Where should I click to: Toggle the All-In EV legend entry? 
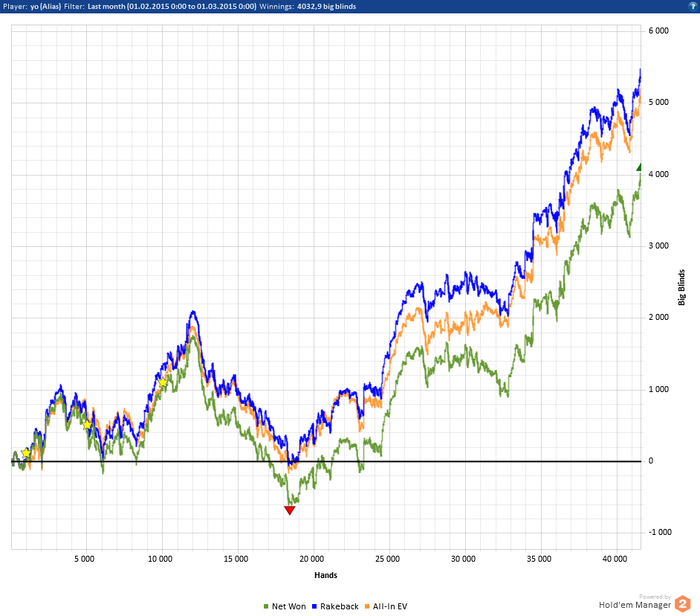point(386,606)
